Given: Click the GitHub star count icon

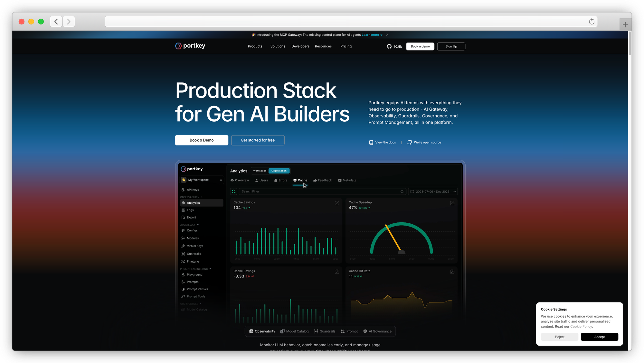Looking at the screenshot, I should click(389, 46).
